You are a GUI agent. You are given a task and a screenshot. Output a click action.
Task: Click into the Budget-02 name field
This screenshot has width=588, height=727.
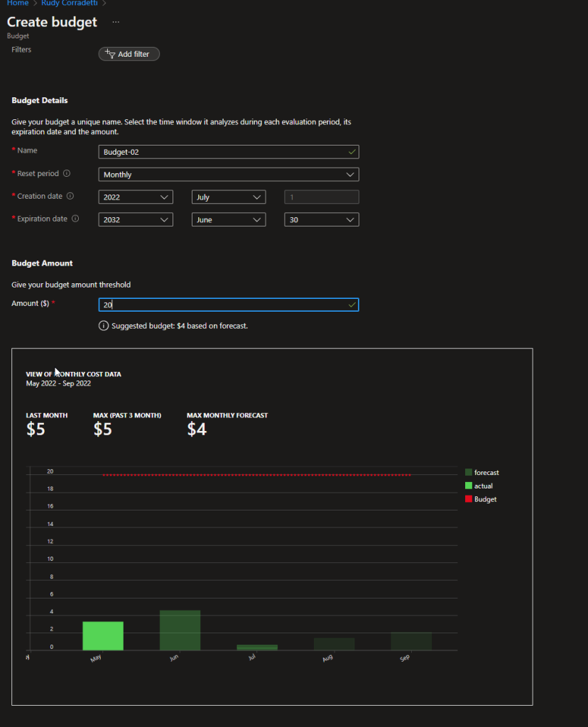(x=229, y=152)
